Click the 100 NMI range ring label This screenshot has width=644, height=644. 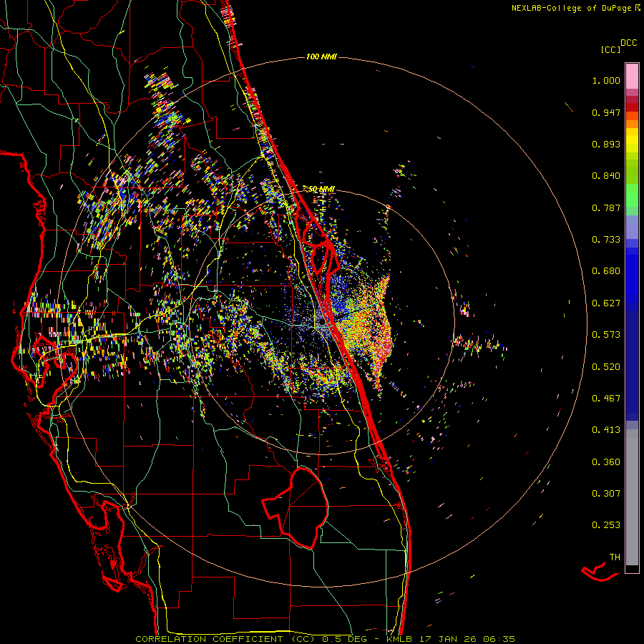[x=321, y=57]
